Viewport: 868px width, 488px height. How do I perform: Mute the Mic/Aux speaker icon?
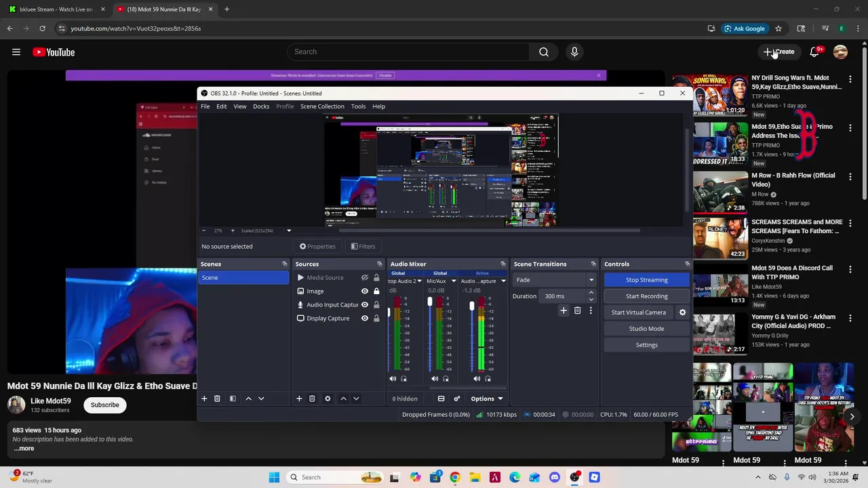[x=435, y=379]
